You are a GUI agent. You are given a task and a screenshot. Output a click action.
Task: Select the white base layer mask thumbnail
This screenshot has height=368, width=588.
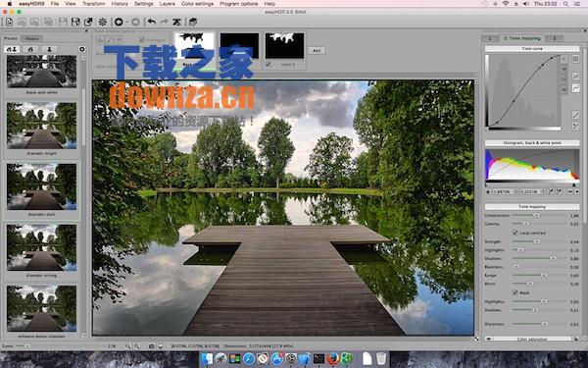coord(194,45)
